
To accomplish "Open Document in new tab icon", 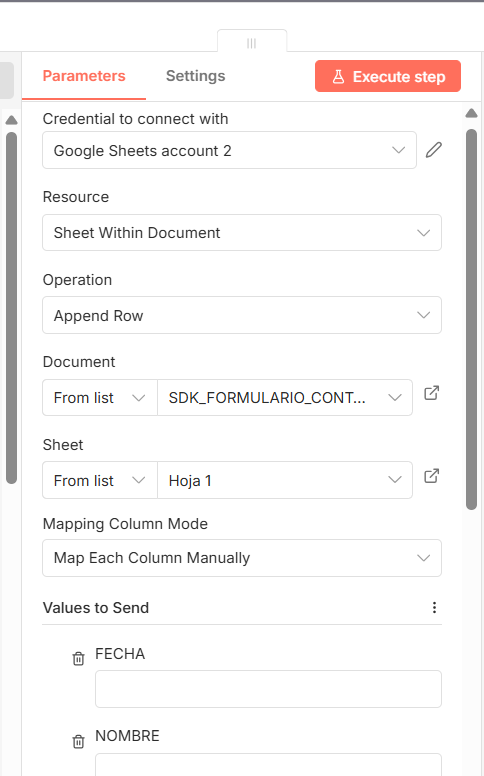I will click(x=432, y=393).
